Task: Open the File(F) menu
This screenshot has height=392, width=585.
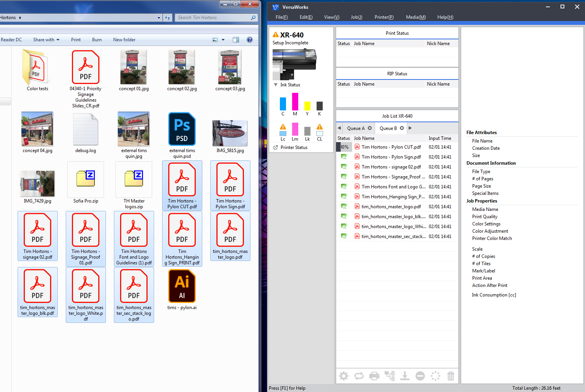Action: pyautogui.click(x=281, y=17)
